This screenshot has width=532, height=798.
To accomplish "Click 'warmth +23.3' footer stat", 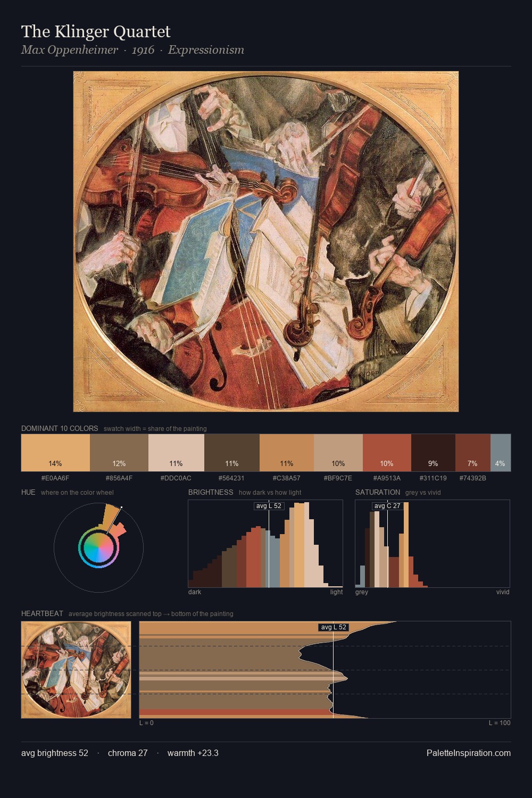I will point(193,753).
